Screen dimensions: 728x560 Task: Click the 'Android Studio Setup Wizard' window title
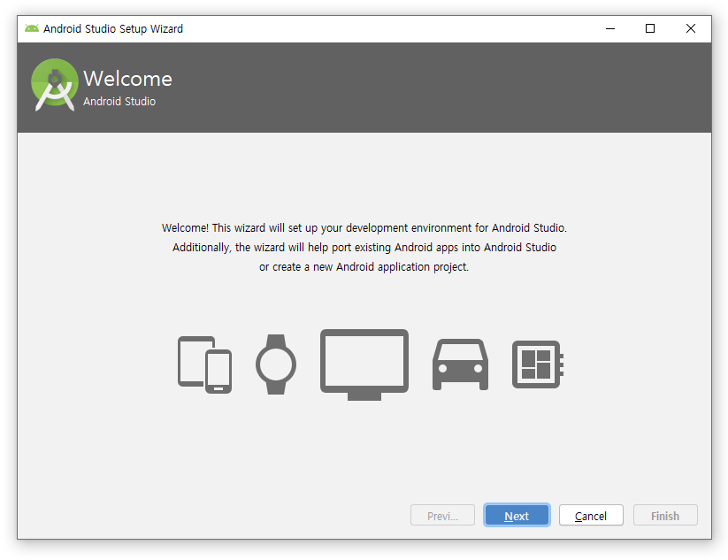(113, 29)
